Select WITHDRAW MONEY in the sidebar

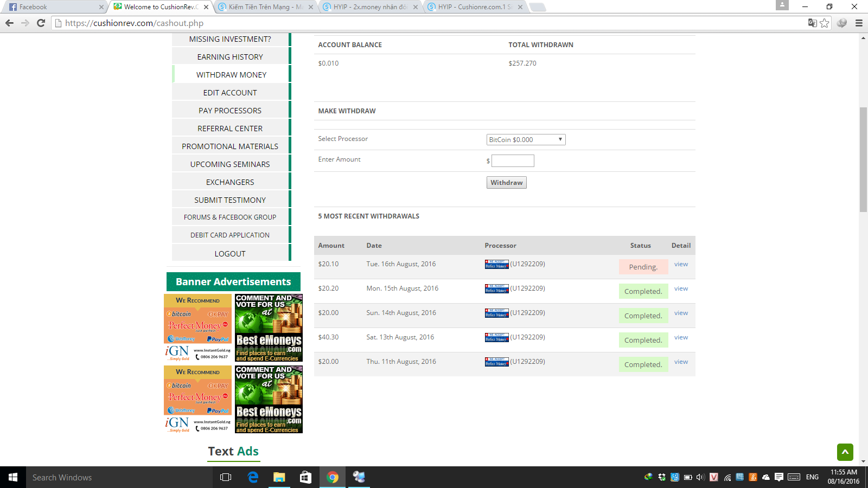231,75
